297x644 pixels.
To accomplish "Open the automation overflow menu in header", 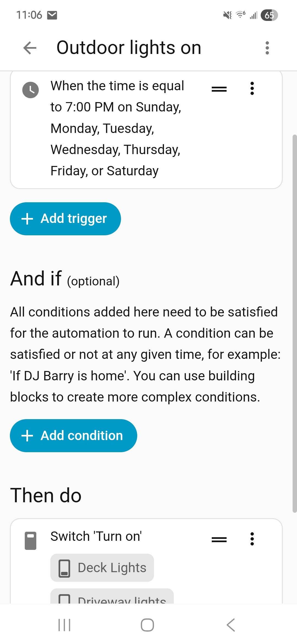I will coord(267,48).
